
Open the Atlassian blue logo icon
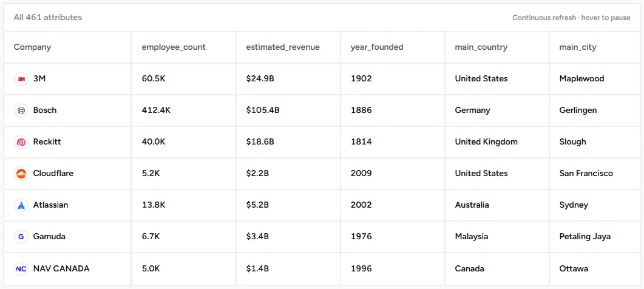[x=21, y=205]
